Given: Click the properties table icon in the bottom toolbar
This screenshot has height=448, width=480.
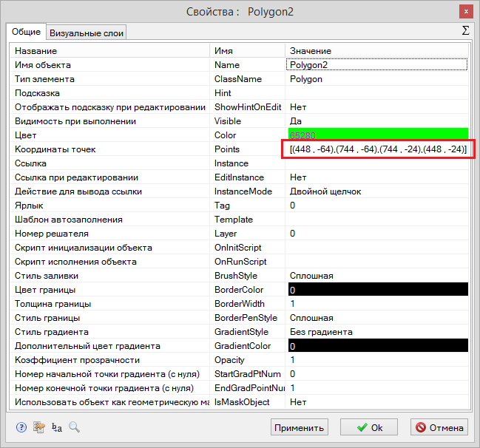Looking at the screenshot, I should click(x=39, y=427).
